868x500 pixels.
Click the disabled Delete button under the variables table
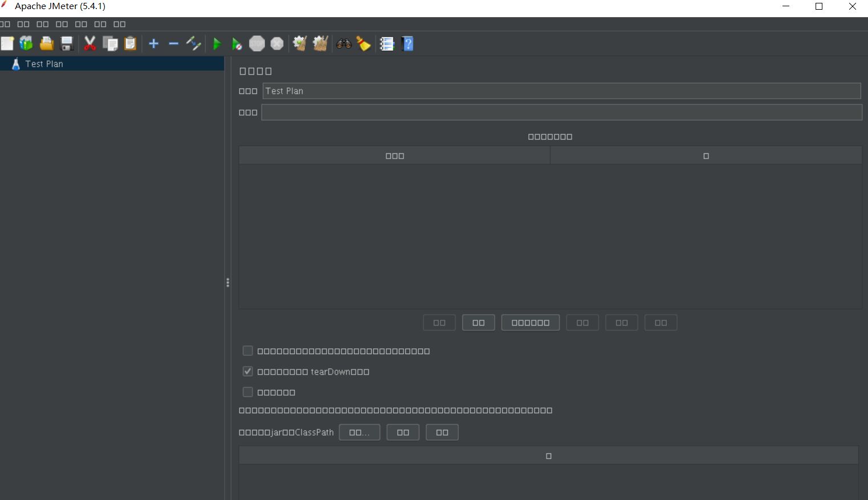point(582,323)
